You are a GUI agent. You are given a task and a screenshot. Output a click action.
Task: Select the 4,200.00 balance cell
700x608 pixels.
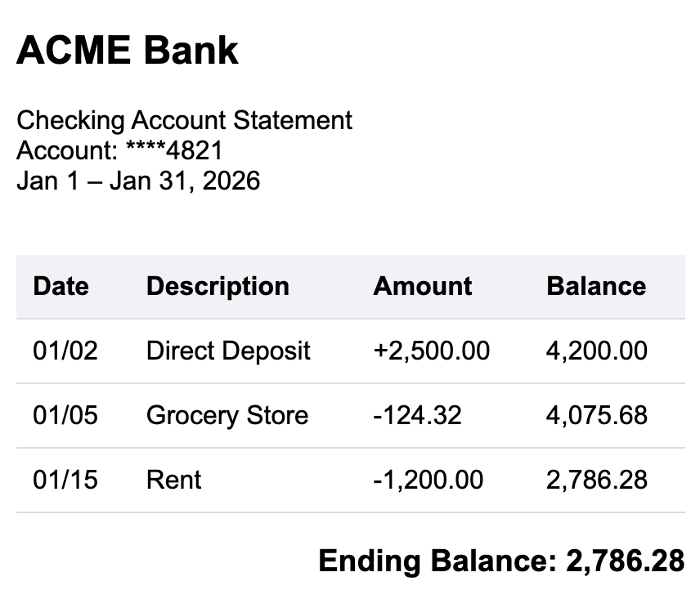coord(596,351)
